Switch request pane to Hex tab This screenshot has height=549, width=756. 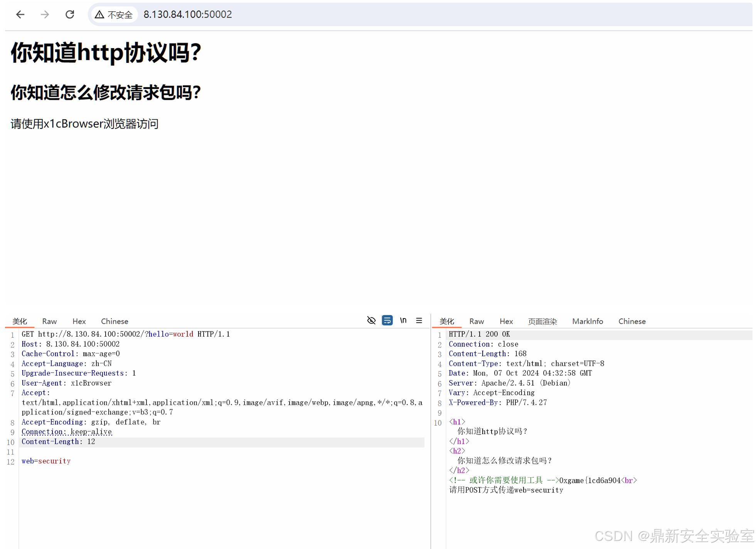pos(79,321)
